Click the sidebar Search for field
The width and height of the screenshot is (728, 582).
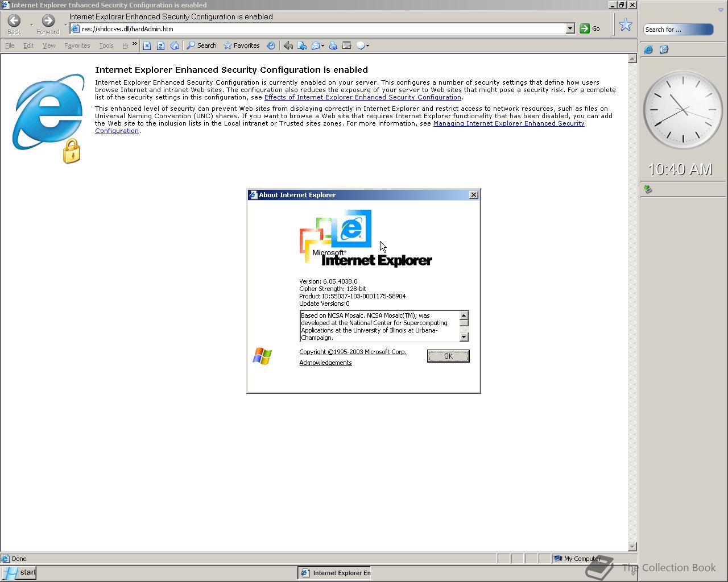click(x=678, y=30)
